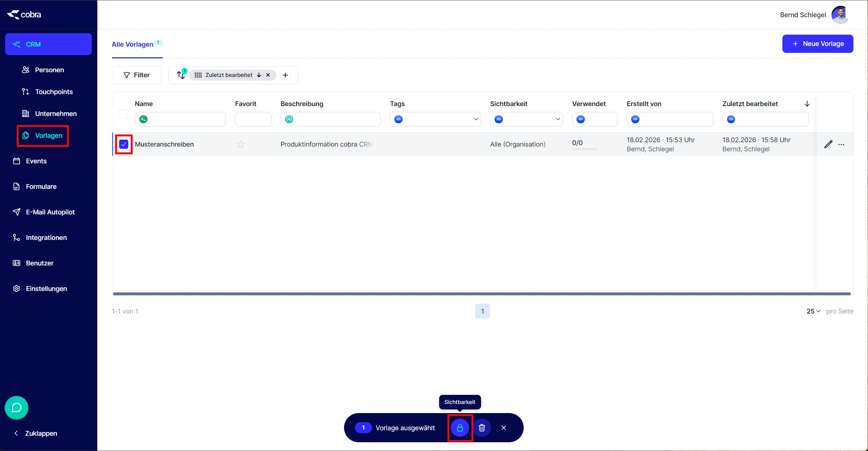Uncheck the Musteranschreiben row checkbox

coord(124,144)
